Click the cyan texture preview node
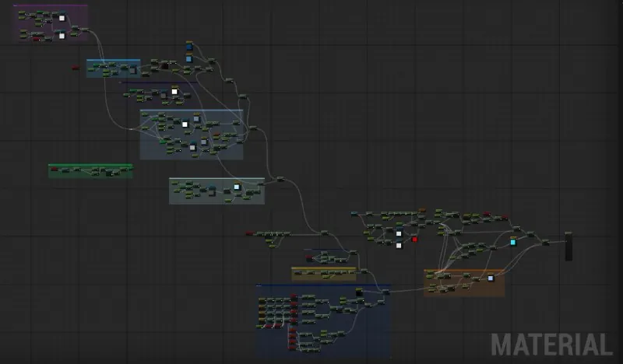 point(513,241)
